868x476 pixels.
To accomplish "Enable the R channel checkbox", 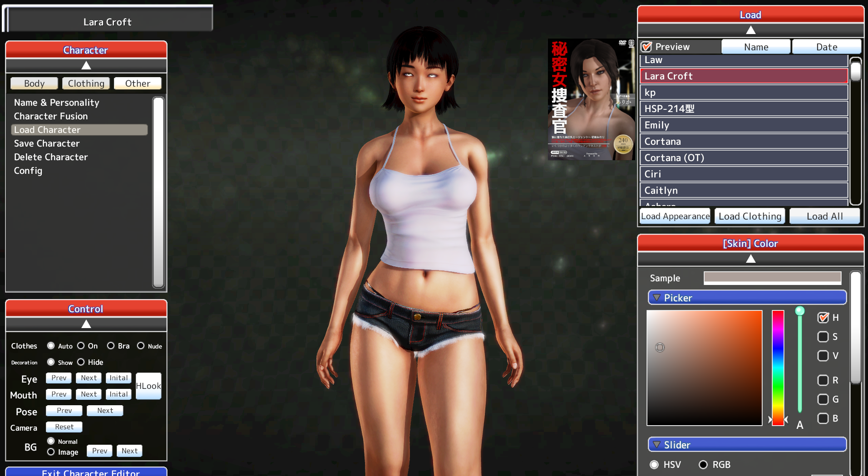I will coord(823,380).
